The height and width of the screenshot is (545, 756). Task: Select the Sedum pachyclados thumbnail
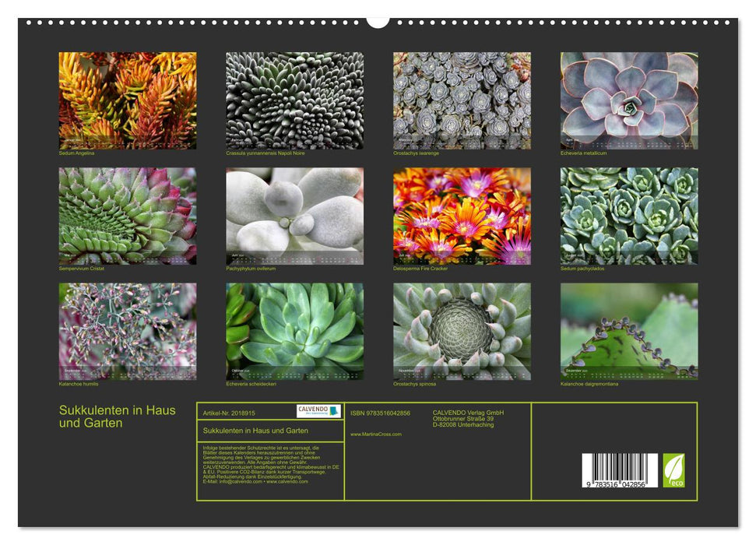pyautogui.click(x=629, y=216)
